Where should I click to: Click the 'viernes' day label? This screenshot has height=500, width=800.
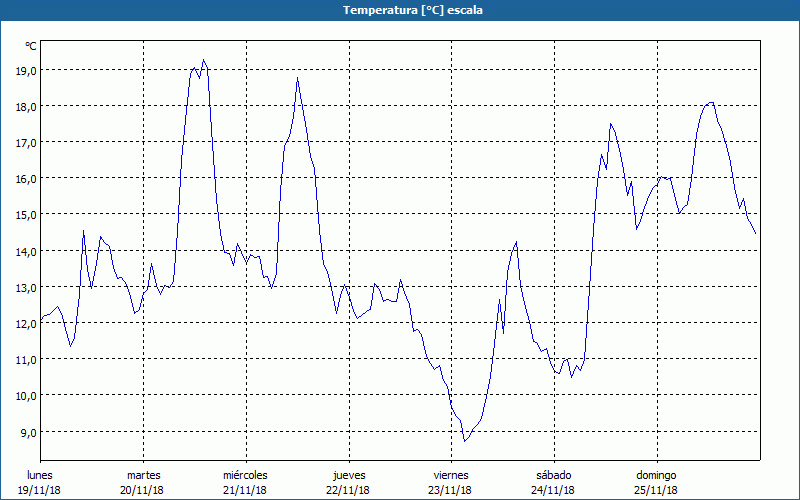[451, 475]
